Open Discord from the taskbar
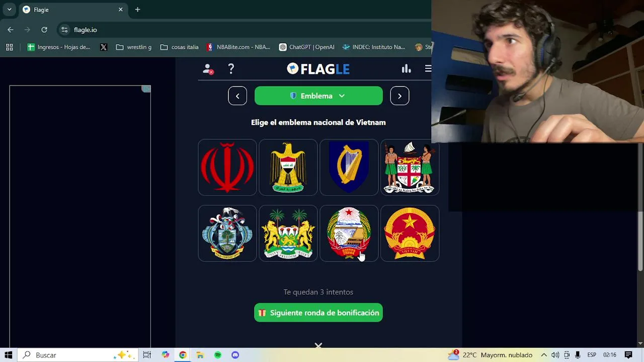 tap(235, 355)
